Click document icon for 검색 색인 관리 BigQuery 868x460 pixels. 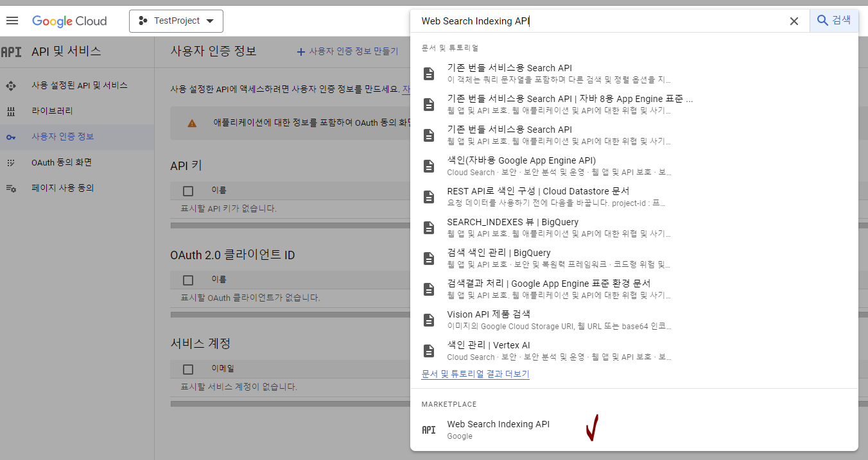tap(429, 259)
